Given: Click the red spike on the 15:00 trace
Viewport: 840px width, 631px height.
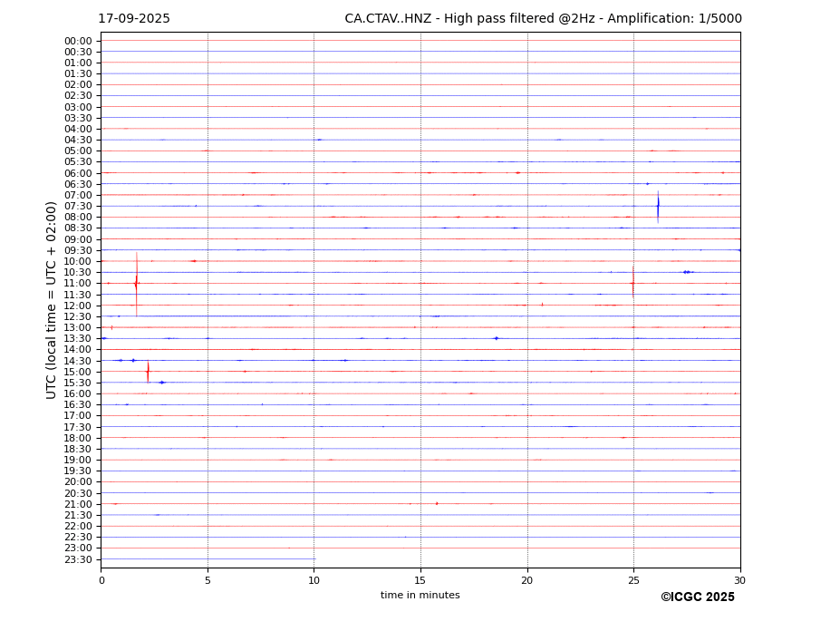Looking at the screenshot, I should point(148,372).
